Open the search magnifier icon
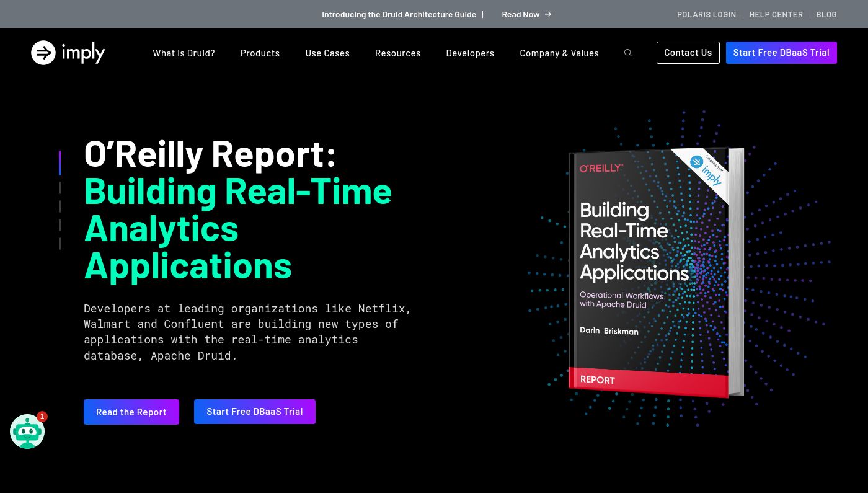Image resolution: width=868 pixels, height=496 pixels. coord(628,53)
